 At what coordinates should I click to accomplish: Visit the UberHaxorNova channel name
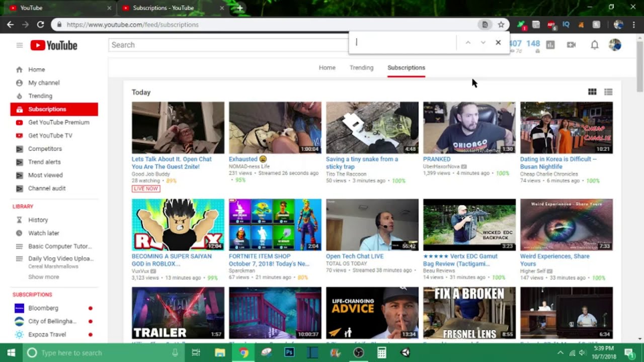pyautogui.click(x=441, y=166)
